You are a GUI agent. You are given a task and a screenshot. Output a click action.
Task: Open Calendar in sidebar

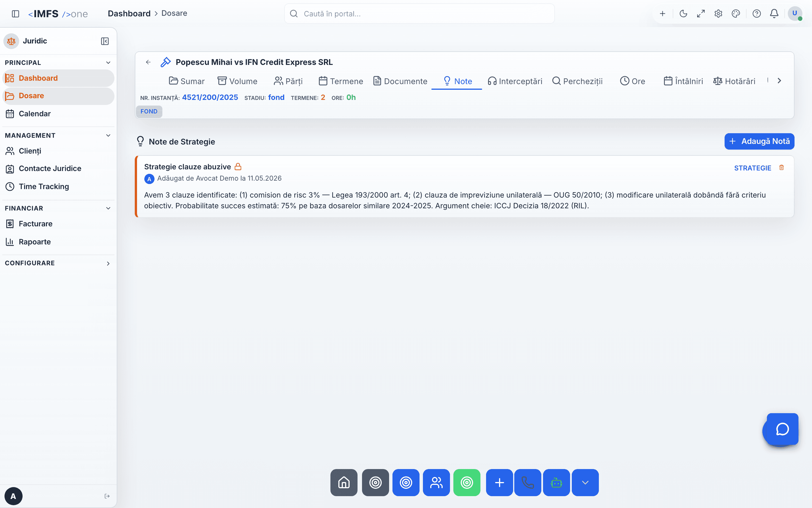[x=58, y=113]
